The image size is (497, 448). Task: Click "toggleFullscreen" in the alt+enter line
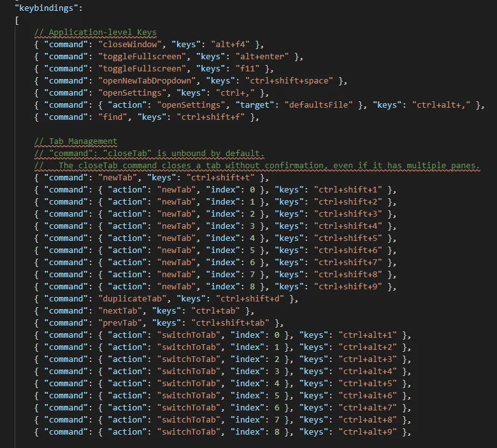click(x=142, y=57)
